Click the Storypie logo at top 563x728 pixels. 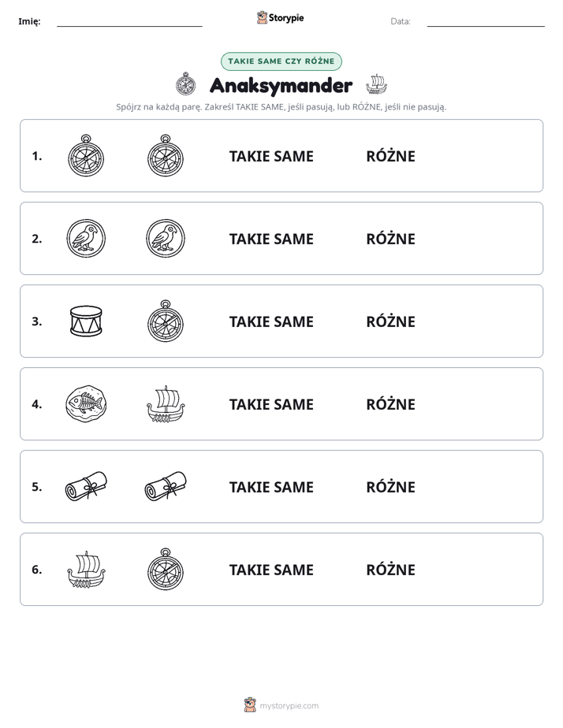pos(280,17)
